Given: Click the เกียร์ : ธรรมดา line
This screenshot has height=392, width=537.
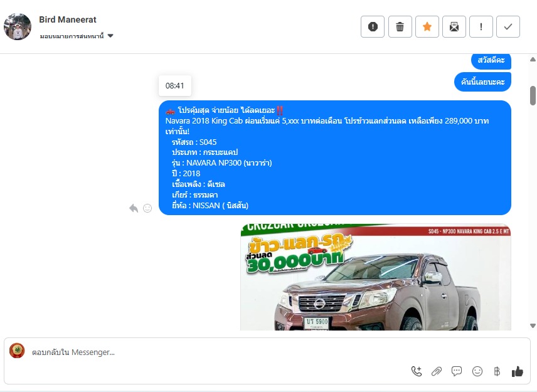Looking at the screenshot, I should 195,195.
